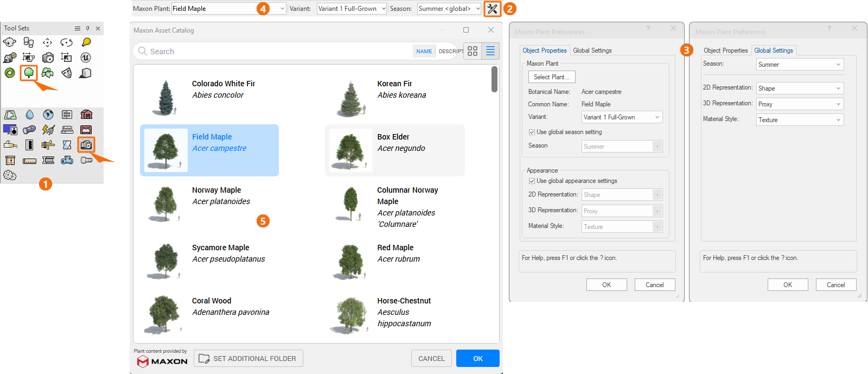Screen dimensions: 868x374
Task: Click the catalog vertical scrollbar
Action: pyautogui.click(x=494, y=79)
